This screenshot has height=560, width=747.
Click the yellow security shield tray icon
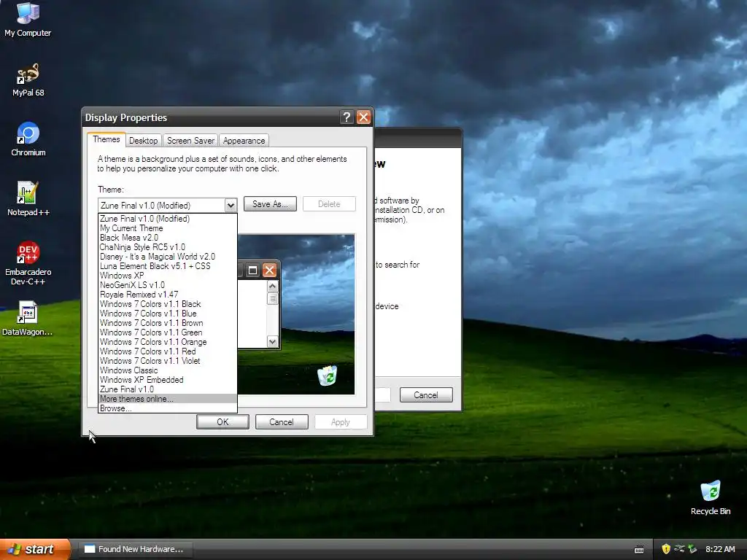coord(666,549)
